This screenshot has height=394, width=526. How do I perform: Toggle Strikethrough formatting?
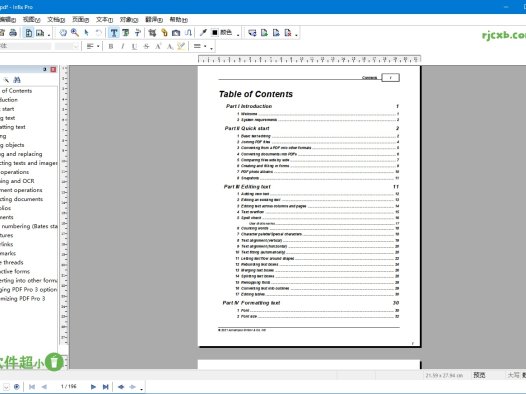146,46
